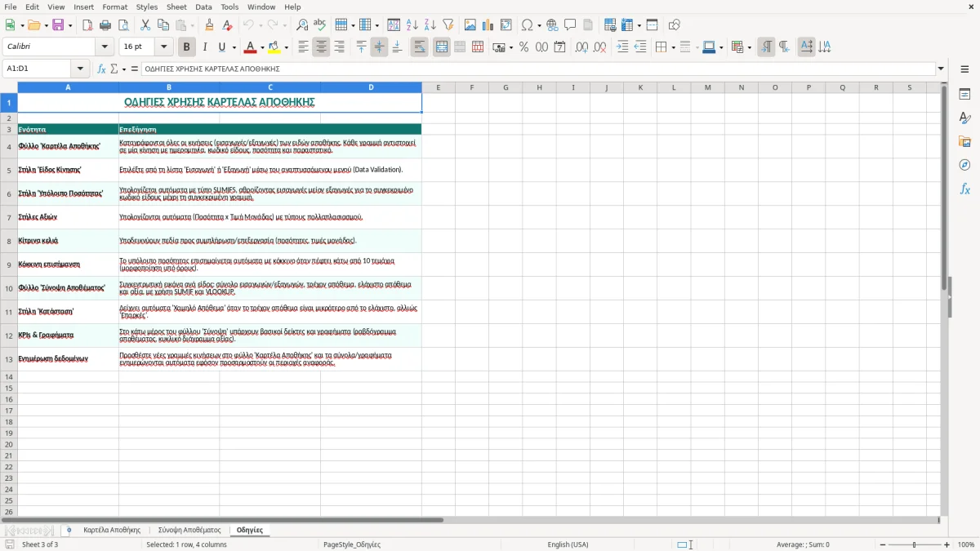Adjust the zoom slider in status bar
Image resolution: width=980 pixels, height=551 pixels.
point(914,544)
